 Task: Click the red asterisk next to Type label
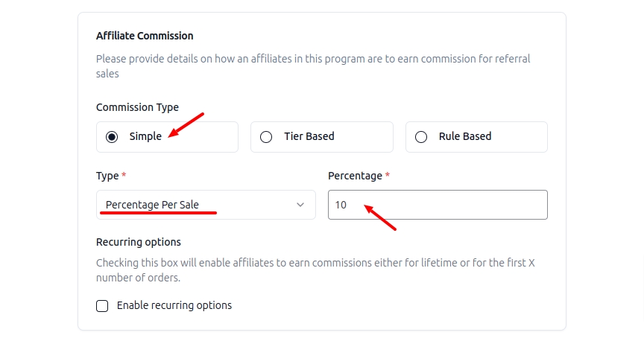pyautogui.click(x=124, y=176)
